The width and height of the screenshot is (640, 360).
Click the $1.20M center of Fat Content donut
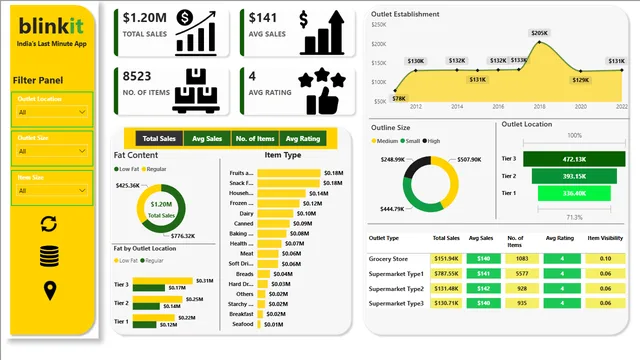161,204
